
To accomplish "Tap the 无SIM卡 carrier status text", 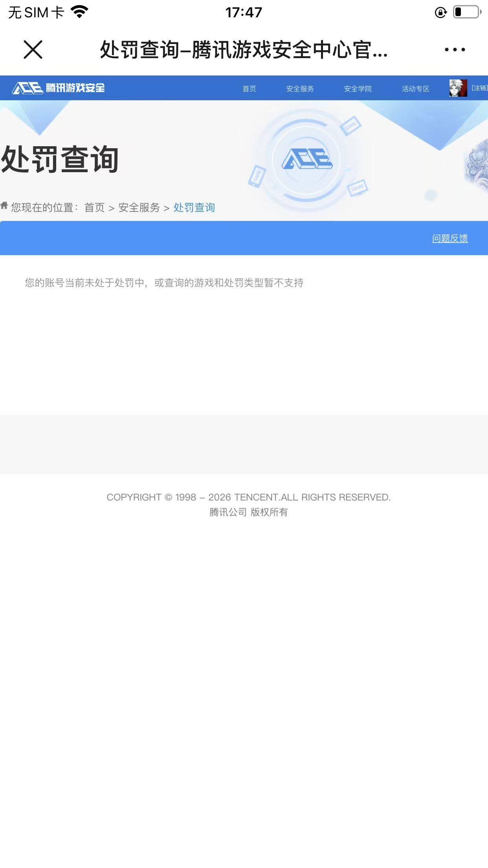I will (36, 12).
